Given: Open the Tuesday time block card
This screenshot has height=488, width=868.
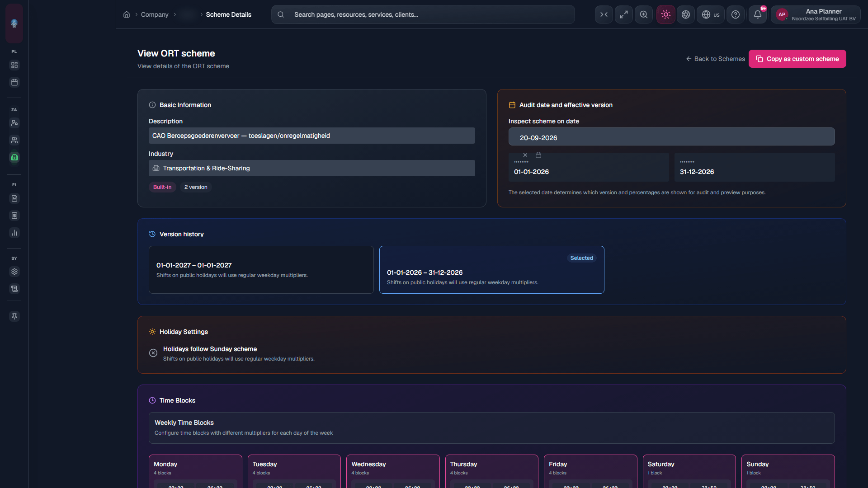Looking at the screenshot, I should coord(294,471).
